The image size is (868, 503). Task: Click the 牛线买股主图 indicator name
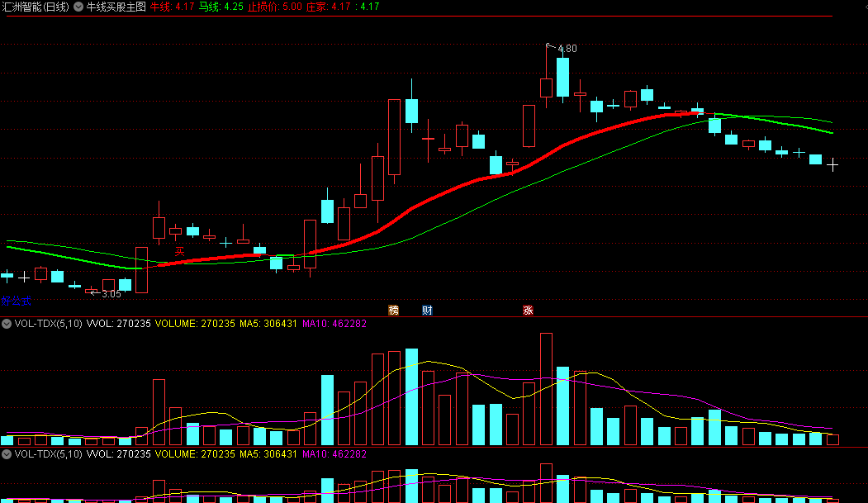coord(116,7)
